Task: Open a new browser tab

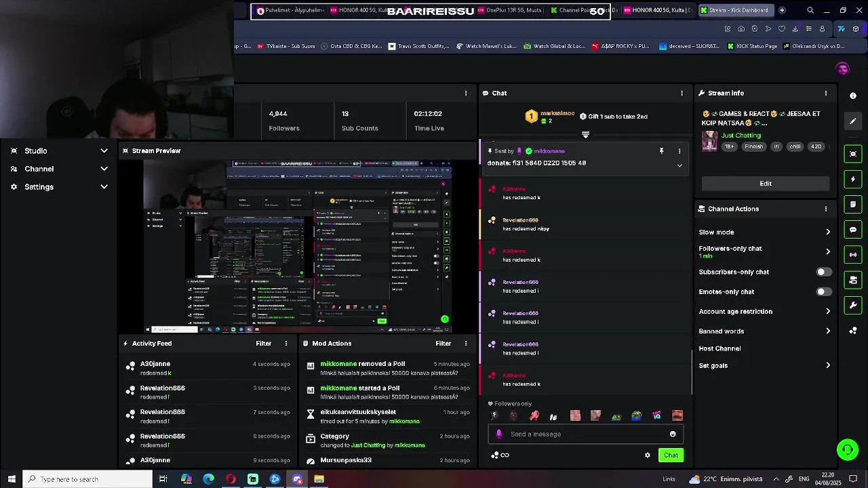Action: pos(782,10)
